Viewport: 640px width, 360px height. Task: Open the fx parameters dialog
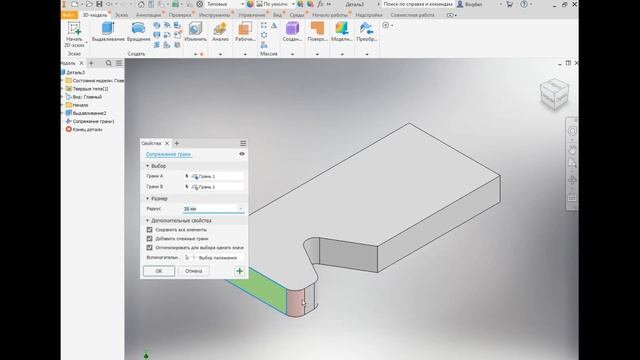tap(320, 4)
